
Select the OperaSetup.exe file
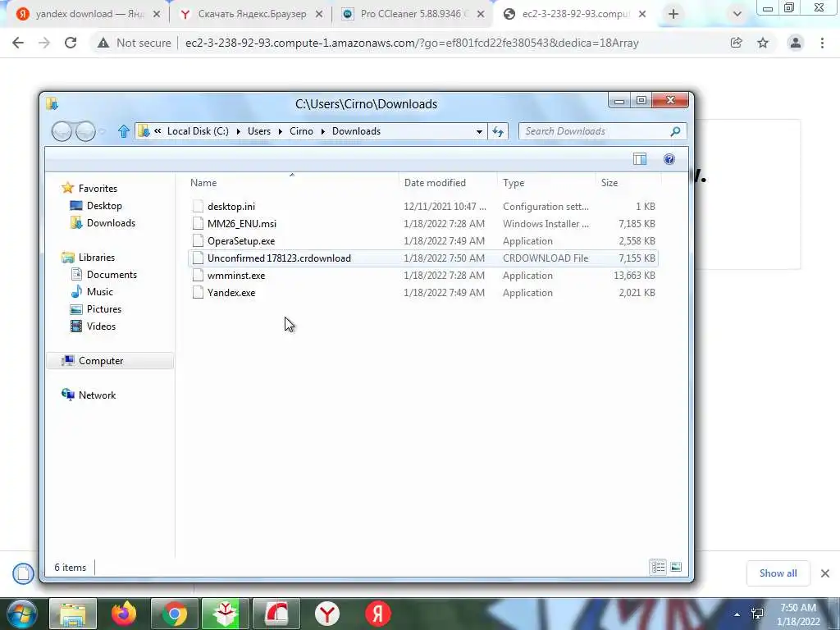coord(423,241)
